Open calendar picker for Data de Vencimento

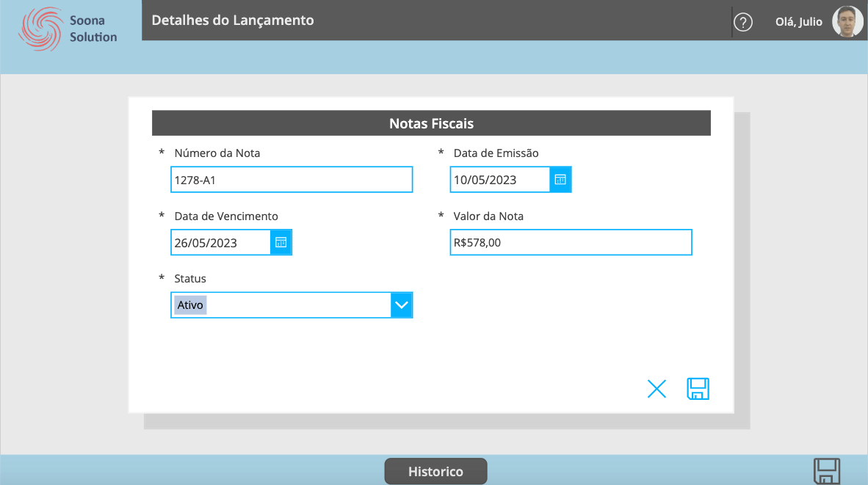click(281, 242)
